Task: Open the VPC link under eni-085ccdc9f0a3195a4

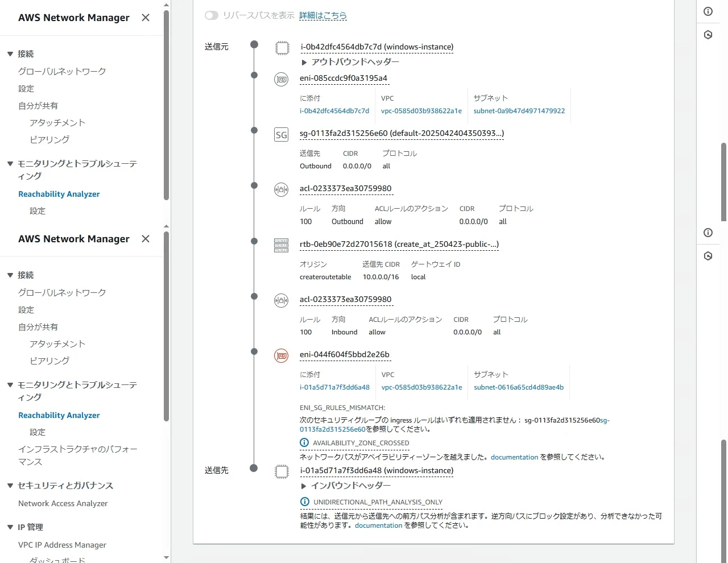Action: point(421,111)
